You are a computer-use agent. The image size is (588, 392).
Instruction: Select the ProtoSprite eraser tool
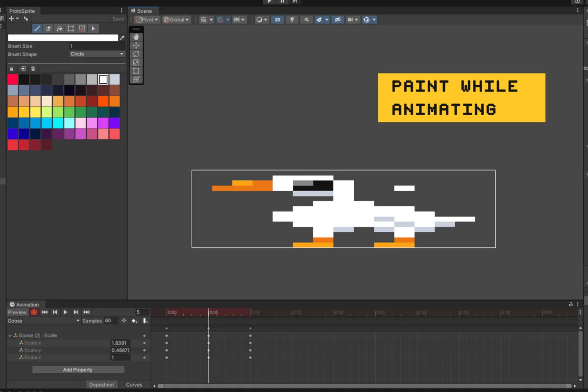pyautogui.click(x=48, y=28)
